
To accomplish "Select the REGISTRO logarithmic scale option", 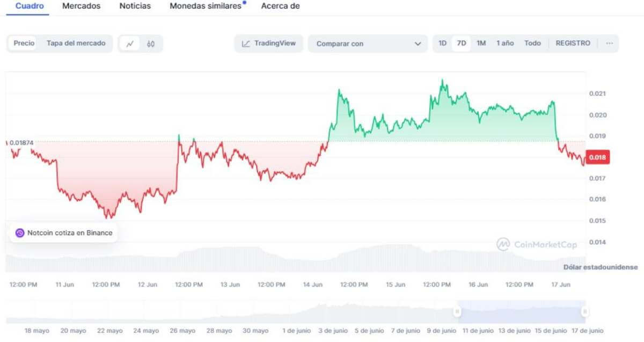I will pyautogui.click(x=573, y=43).
